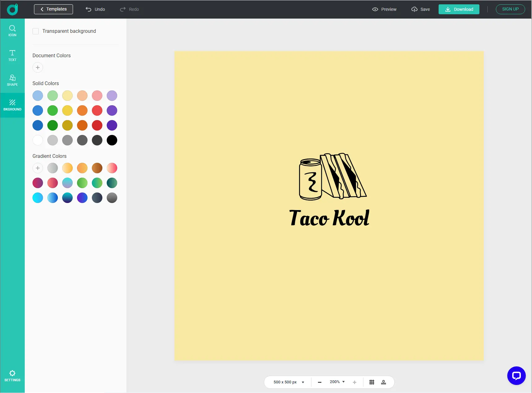Choose the medium orange solid swatch
This screenshot has width=532, height=393.
point(82,110)
